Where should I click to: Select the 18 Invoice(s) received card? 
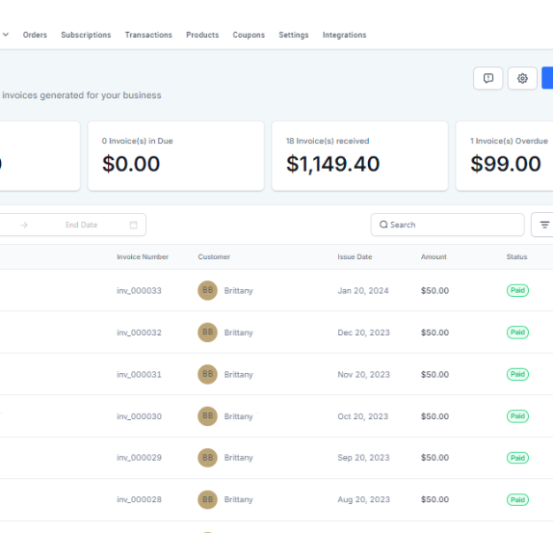tap(360, 156)
